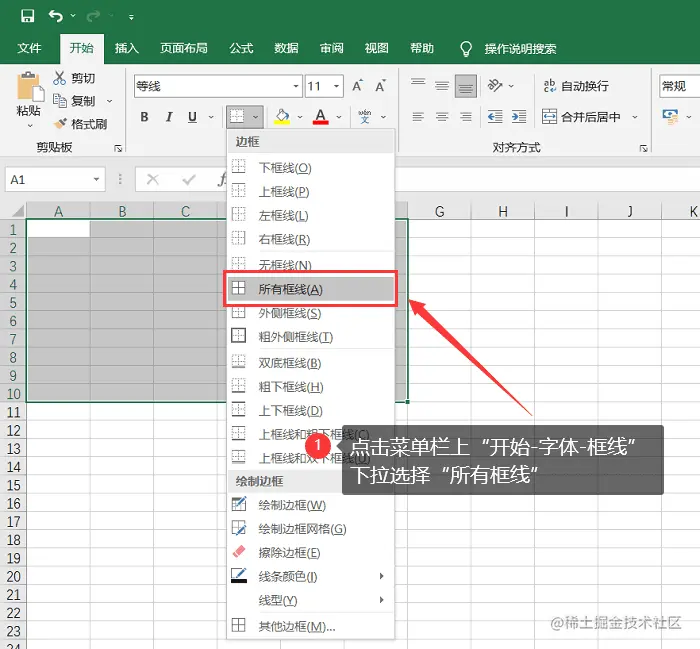The image size is (700, 649).
Task: Switch to the 页面布局 ribbon tab
Action: pos(184,48)
